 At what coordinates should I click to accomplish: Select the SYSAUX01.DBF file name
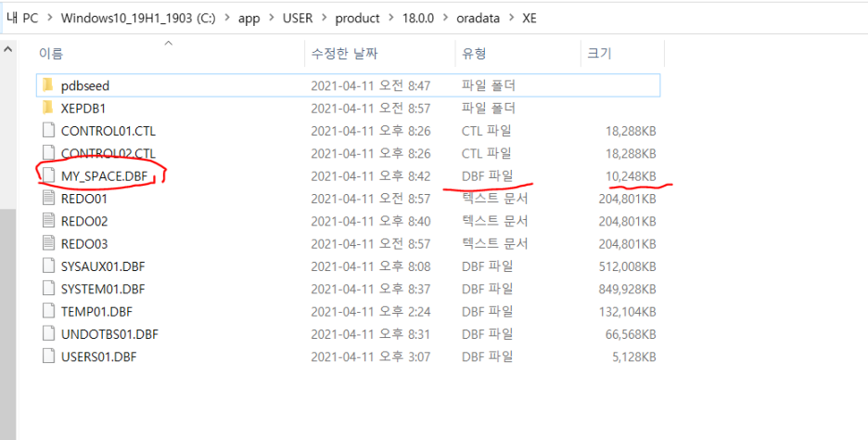(102, 267)
